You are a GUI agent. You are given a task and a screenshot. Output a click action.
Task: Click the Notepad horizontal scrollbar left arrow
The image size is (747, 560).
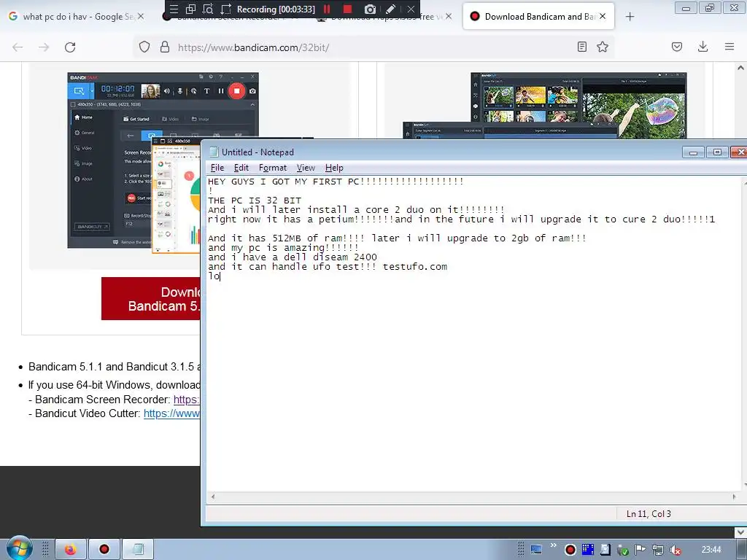212,497
